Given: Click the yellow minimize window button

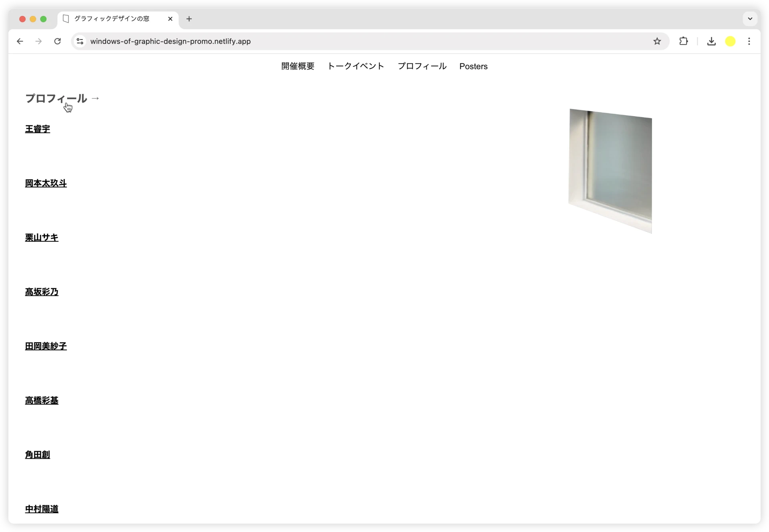Looking at the screenshot, I should pos(33,19).
